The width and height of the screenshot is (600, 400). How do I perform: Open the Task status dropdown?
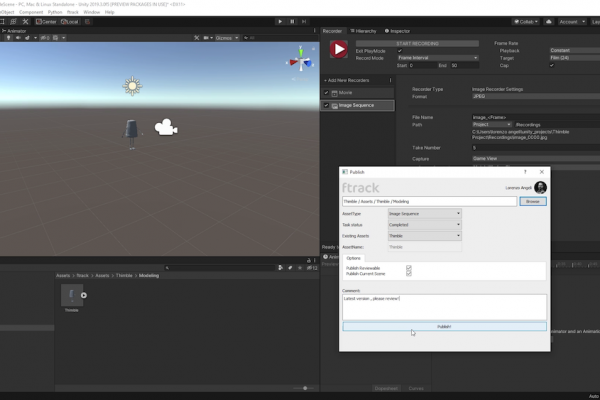424,225
